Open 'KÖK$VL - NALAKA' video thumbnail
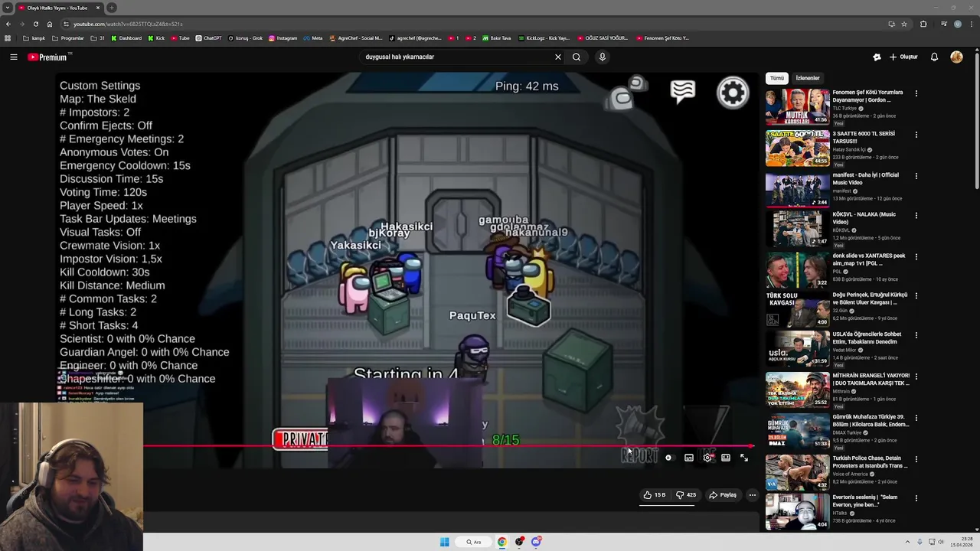 797,228
